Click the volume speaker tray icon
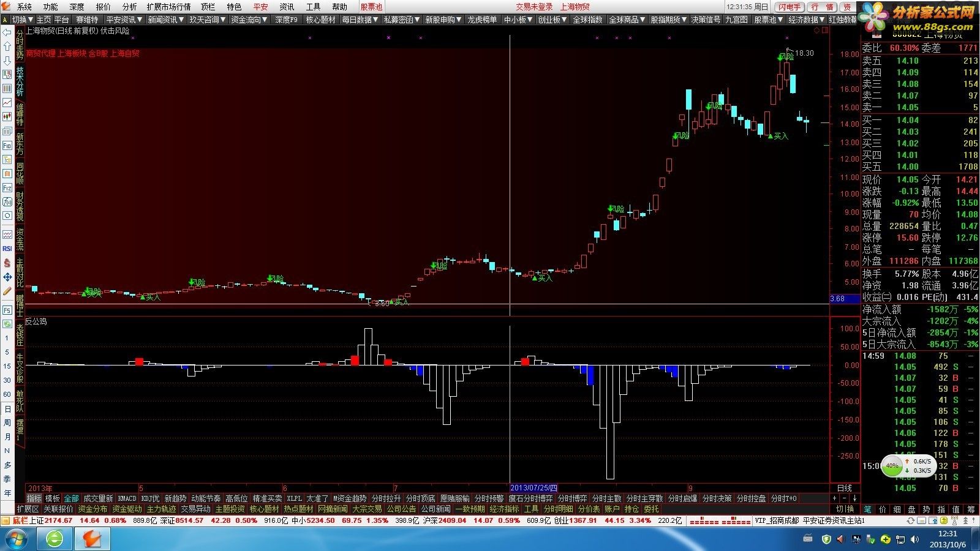 coord(915,539)
